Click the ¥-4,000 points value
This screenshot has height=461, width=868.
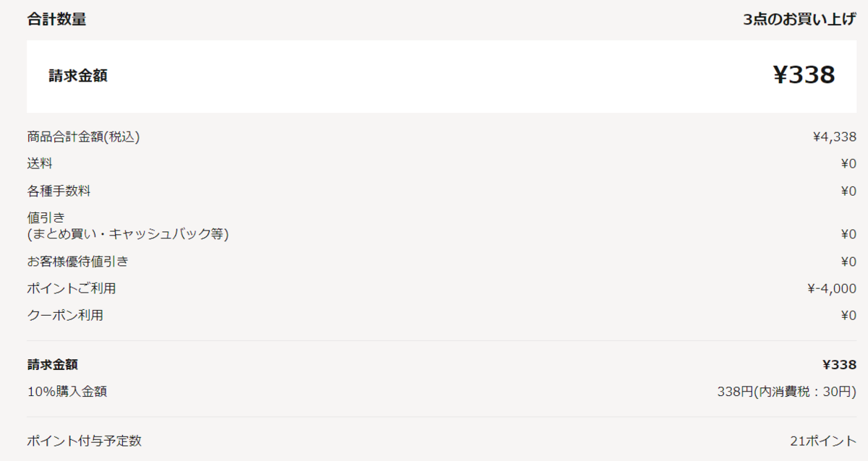point(832,288)
